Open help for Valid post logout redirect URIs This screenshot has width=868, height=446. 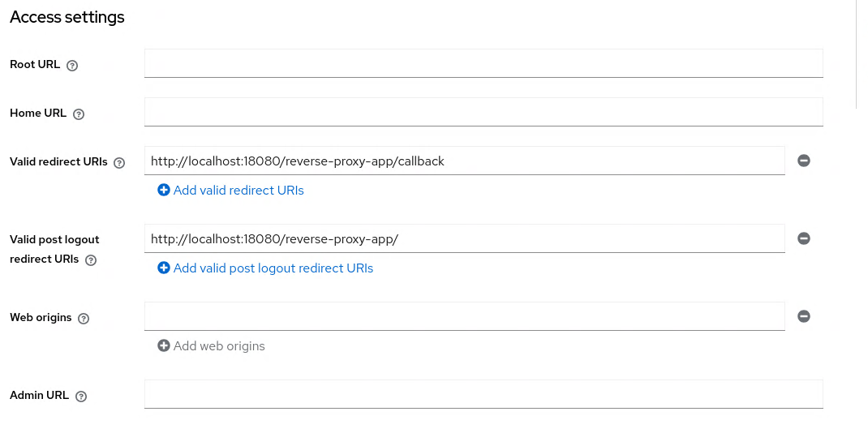coord(91,261)
